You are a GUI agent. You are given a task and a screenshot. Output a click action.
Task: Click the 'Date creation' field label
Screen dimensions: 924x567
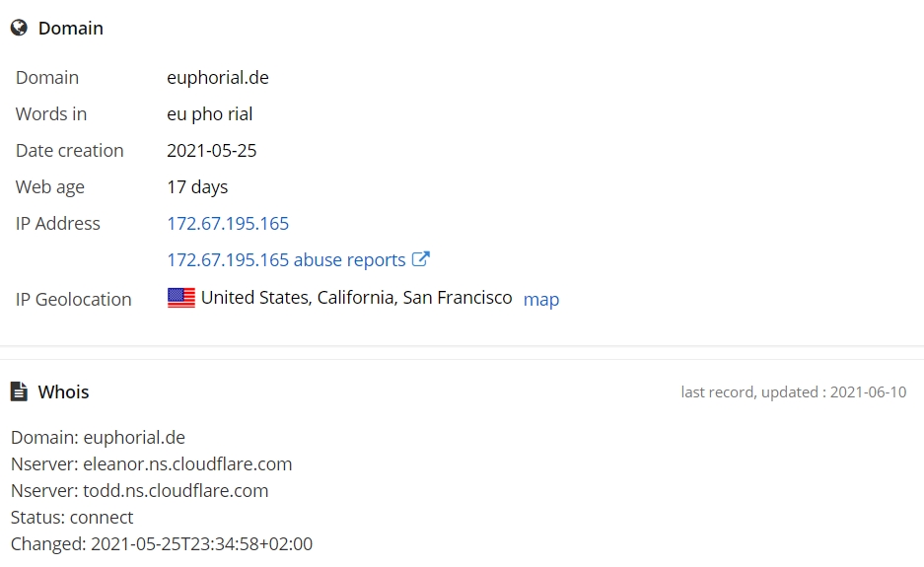[70, 151]
